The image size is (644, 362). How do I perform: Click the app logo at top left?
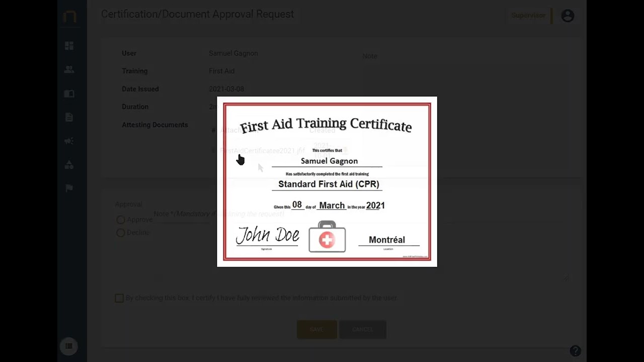70,16
